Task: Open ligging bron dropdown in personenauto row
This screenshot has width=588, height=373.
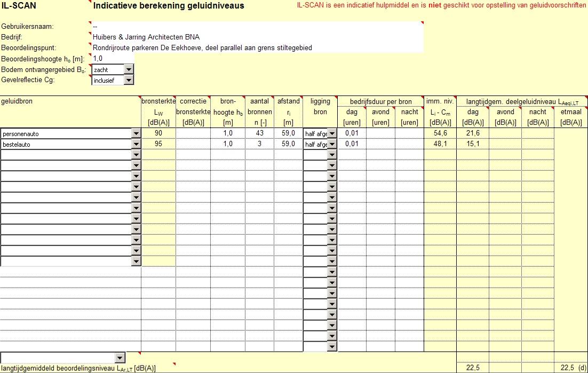Action: 332,133
